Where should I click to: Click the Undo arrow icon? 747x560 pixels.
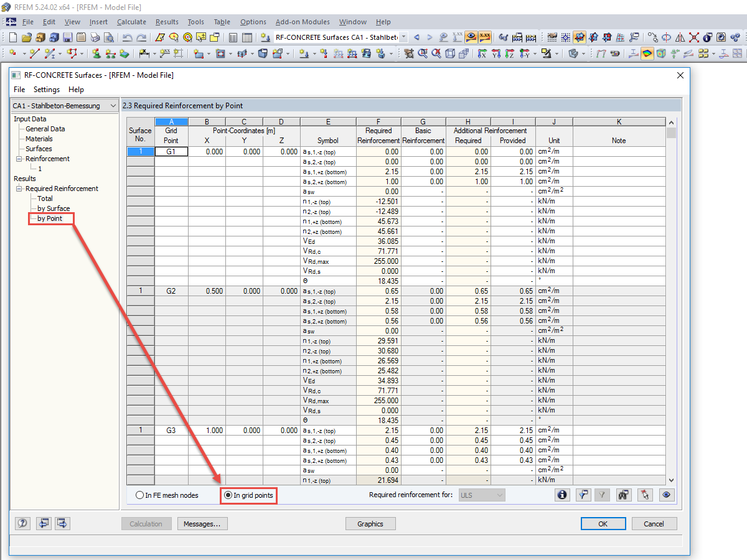coord(127,37)
